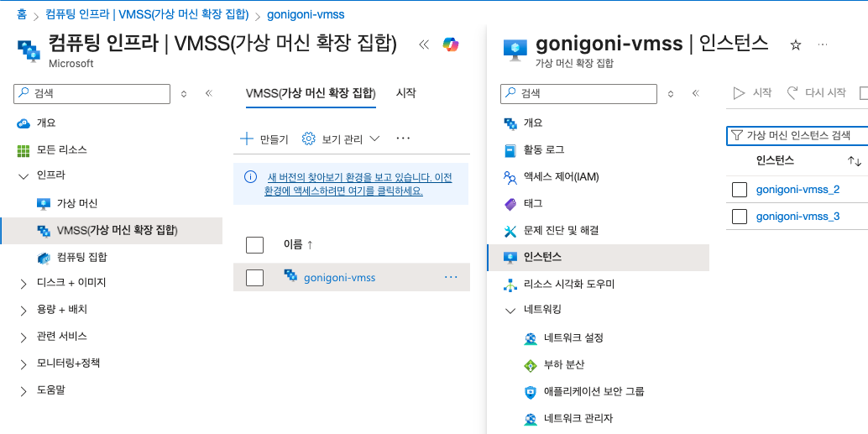
Task: Open the 컴퓨팅 인프라 breadcrumb link
Action: click(147, 14)
